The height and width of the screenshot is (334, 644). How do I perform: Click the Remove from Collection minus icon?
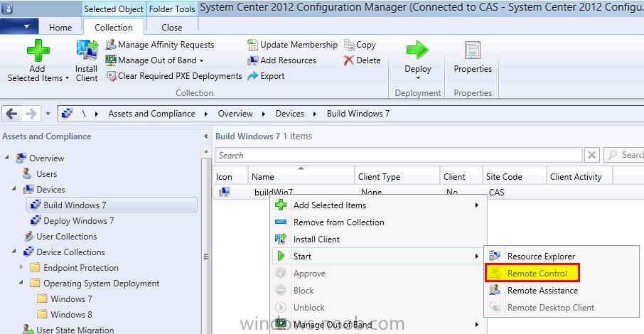click(x=281, y=222)
